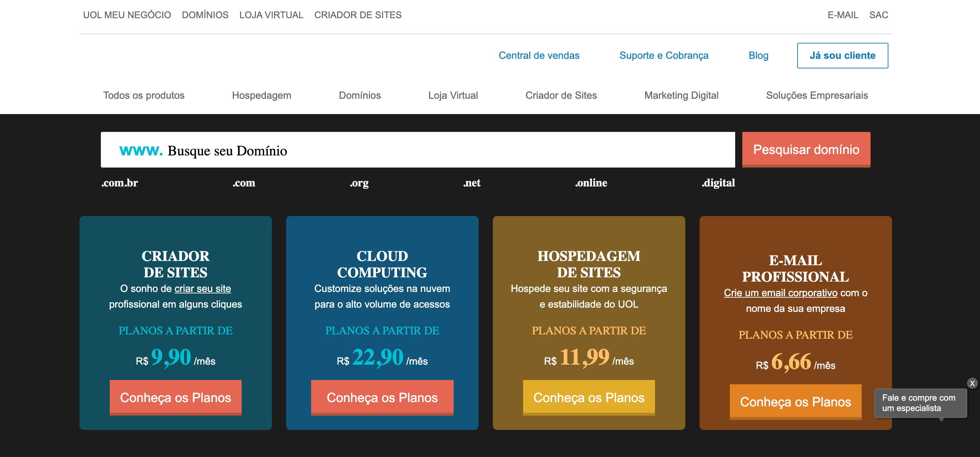This screenshot has height=457, width=980.
Task: Click Conheça os Planos for E-mail Profissional
Action: click(795, 402)
